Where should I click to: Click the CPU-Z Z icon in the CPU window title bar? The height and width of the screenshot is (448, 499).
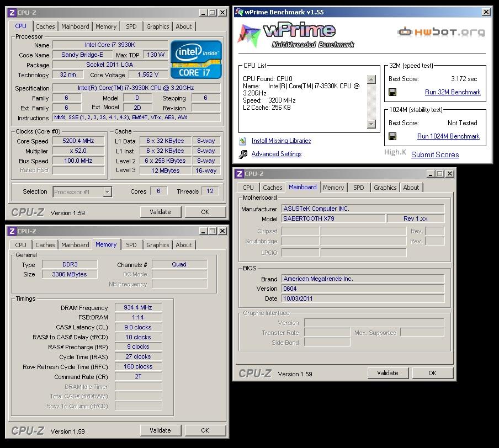(x=12, y=13)
